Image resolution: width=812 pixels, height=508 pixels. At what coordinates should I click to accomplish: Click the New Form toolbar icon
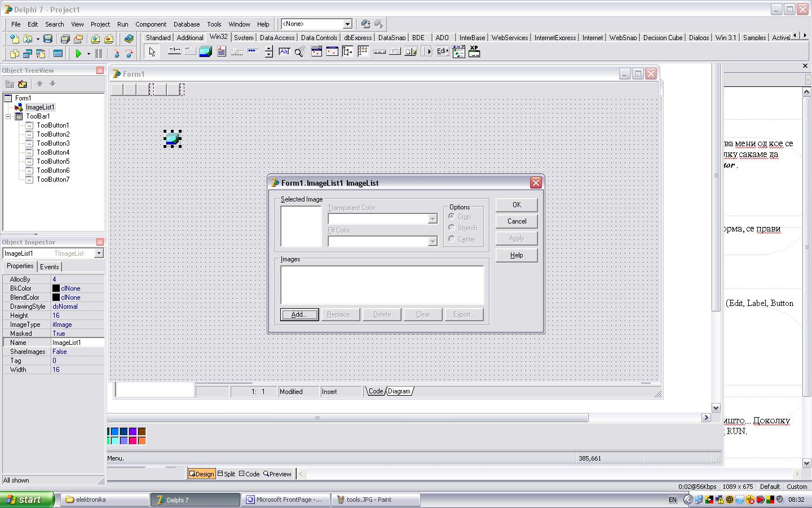[x=58, y=54]
